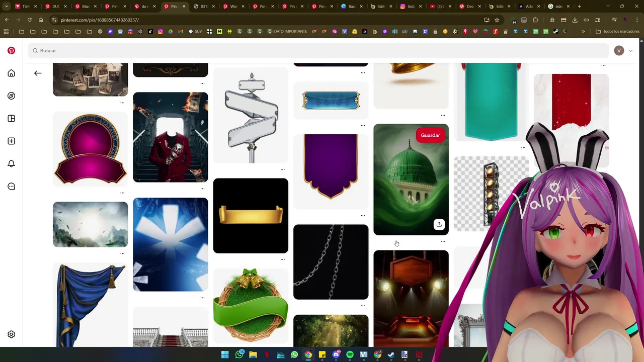Open the magenta round badge pin

pyautogui.click(x=90, y=149)
